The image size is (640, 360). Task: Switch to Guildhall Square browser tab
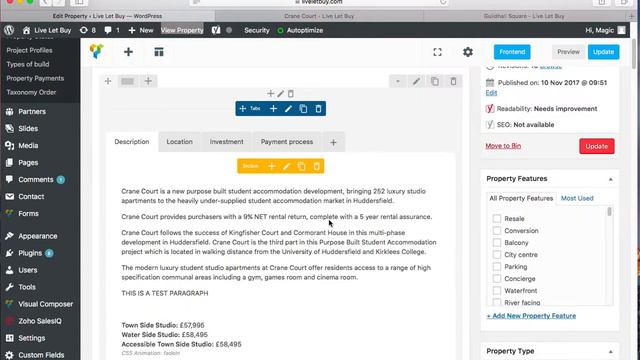point(524,16)
